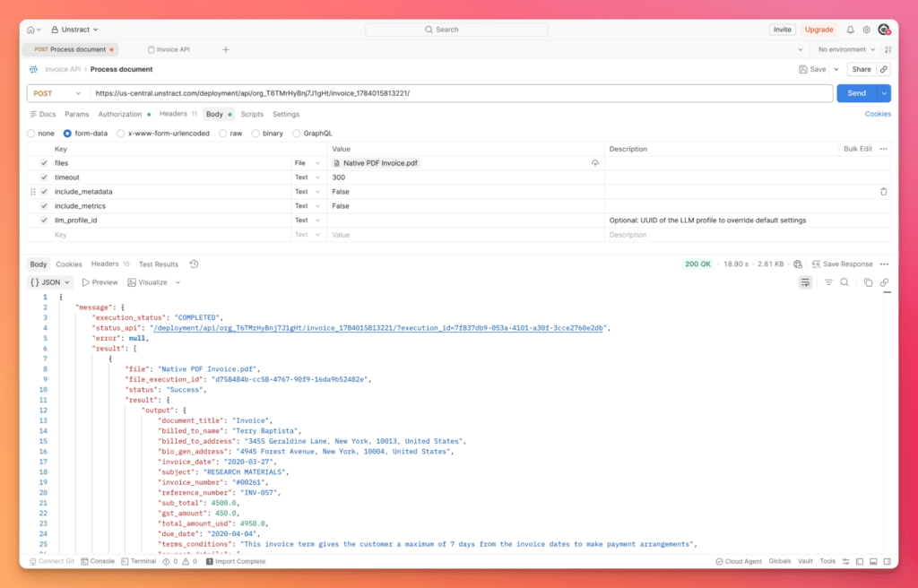
Task: Uncheck the timeout row checkbox
Action: [44, 177]
